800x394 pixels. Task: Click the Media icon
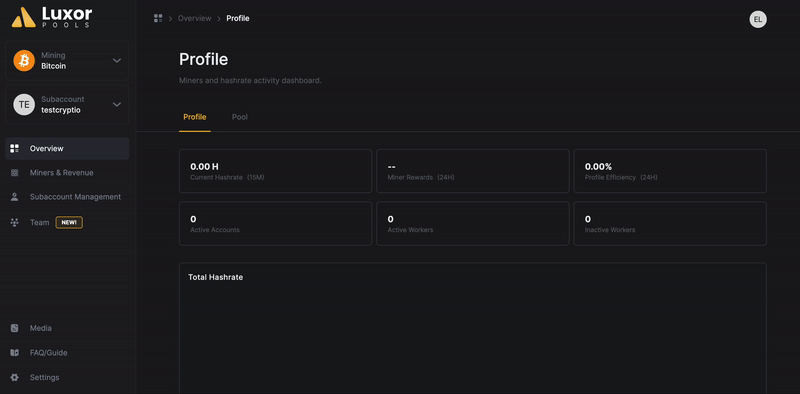click(x=15, y=328)
